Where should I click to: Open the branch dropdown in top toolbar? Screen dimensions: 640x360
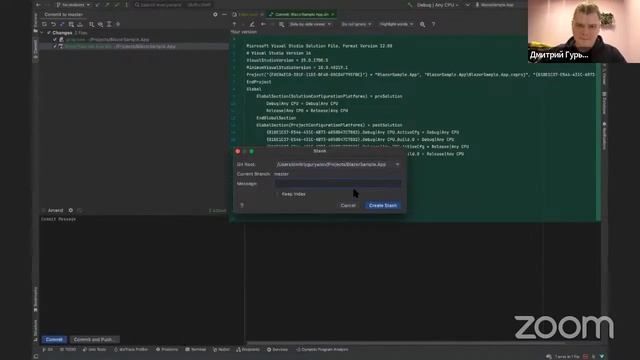(x=73, y=5)
